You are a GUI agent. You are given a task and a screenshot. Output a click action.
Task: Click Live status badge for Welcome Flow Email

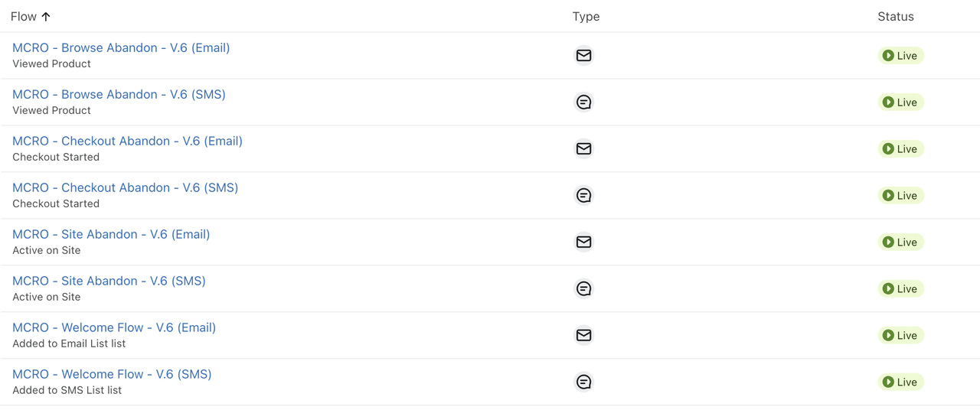click(x=900, y=336)
